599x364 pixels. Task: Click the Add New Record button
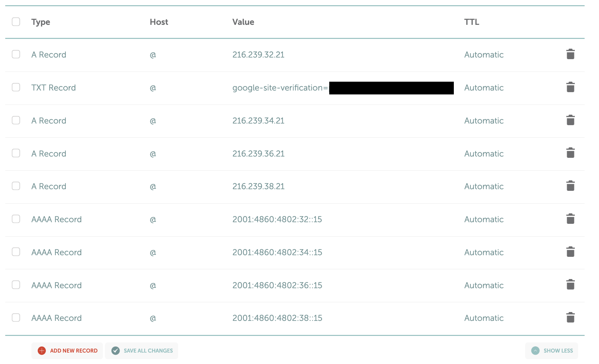click(67, 351)
